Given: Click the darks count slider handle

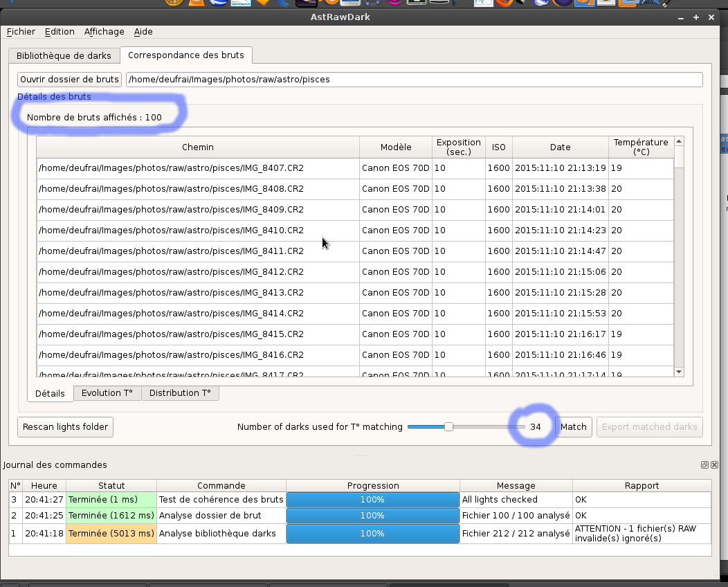Looking at the screenshot, I should pos(448,427).
